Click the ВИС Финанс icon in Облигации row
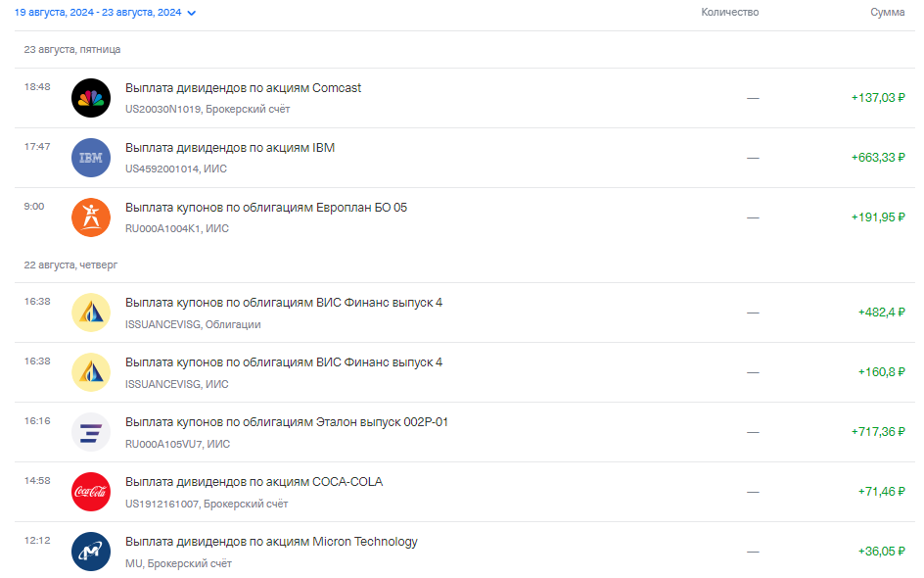Screen dimensions: 924x578 tap(91, 313)
